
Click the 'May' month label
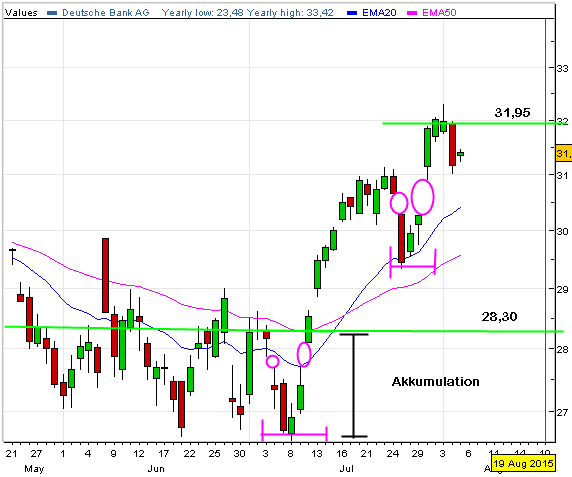tap(34, 469)
